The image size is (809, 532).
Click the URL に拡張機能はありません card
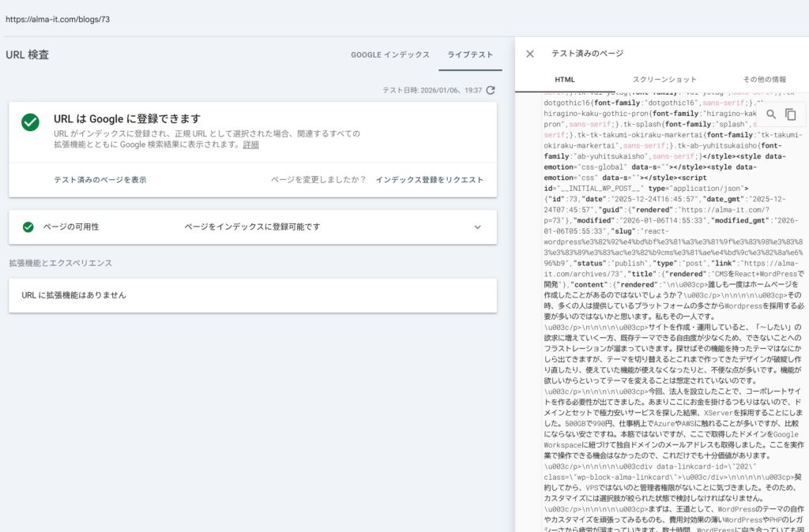pos(252,295)
